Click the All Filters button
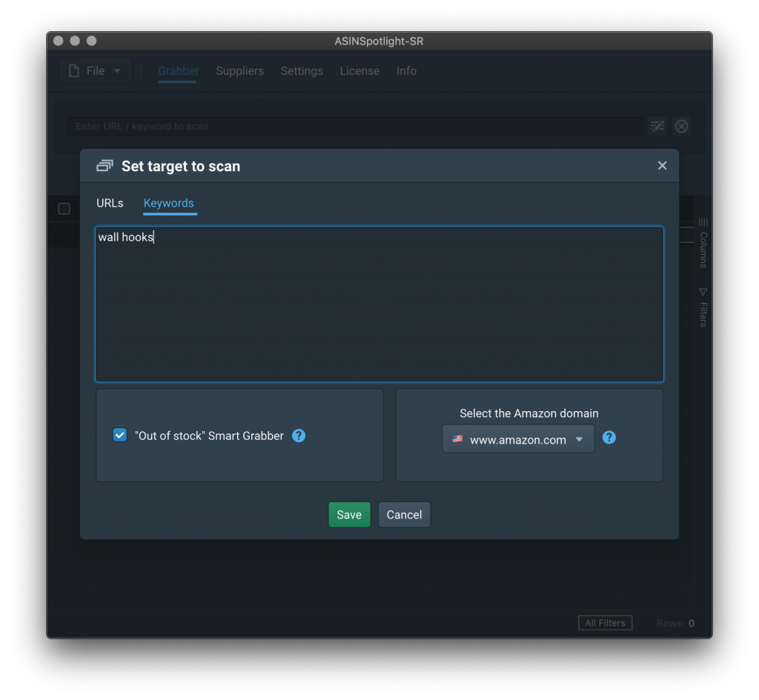The width and height of the screenshot is (759, 700). (605, 623)
